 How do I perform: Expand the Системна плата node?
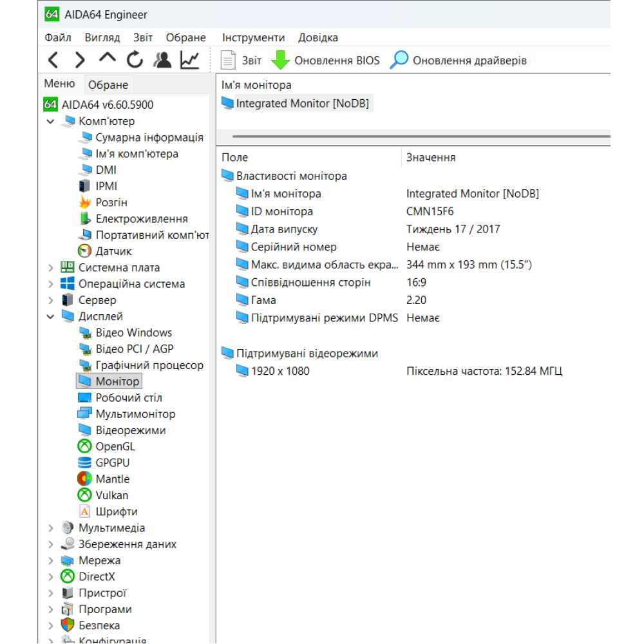pos(50,268)
